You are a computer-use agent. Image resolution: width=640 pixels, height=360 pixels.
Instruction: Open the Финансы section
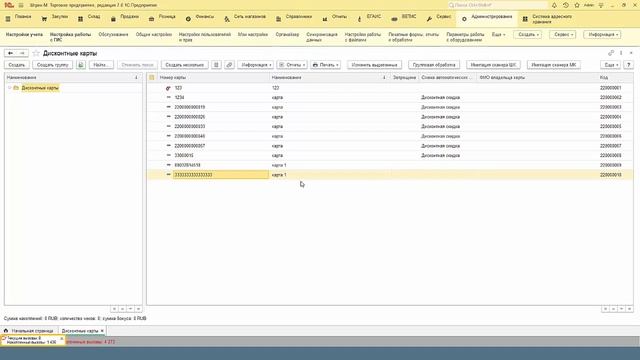[x=200, y=19]
